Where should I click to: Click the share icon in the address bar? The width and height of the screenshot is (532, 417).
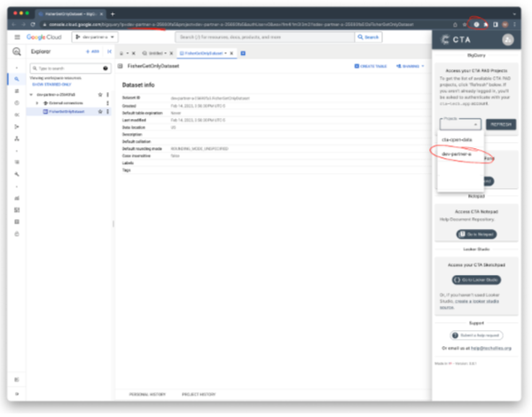coord(455,25)
